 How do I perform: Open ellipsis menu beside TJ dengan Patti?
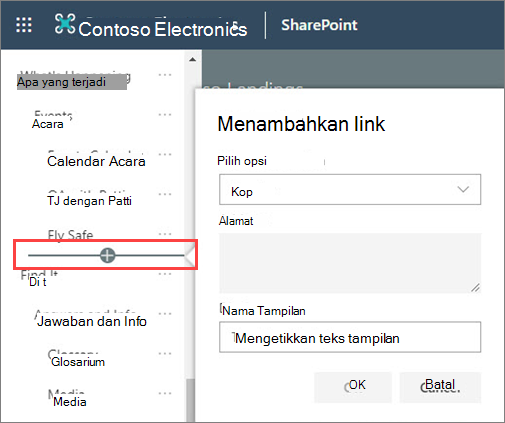[x=165, y=194]
